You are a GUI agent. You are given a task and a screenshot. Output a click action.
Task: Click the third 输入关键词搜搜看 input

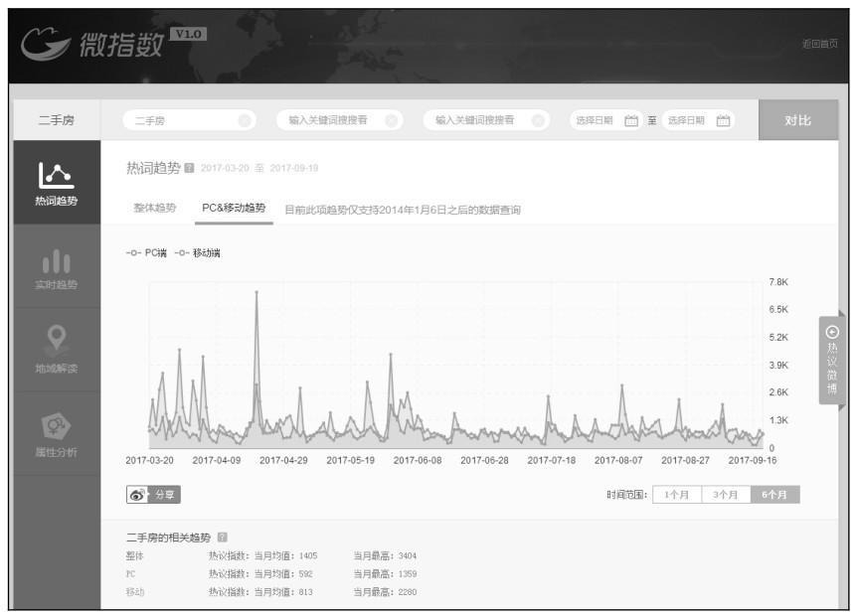[486, 120]
